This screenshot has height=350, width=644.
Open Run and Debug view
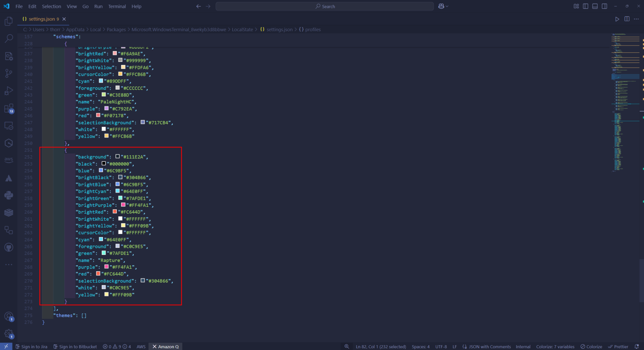9,90
